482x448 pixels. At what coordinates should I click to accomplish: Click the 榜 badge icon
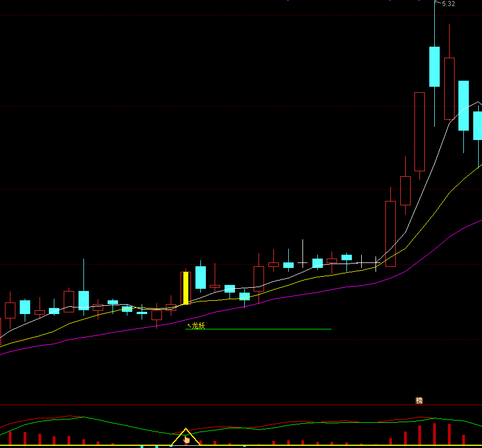point(419,401)
